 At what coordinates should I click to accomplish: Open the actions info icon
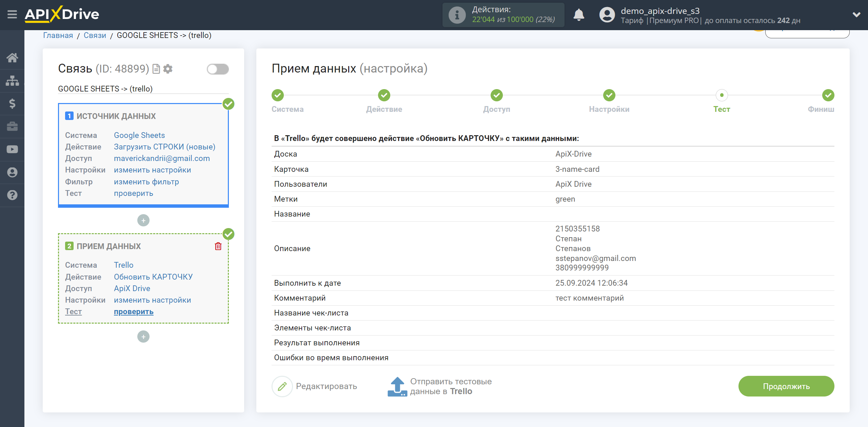pos(457,15)
